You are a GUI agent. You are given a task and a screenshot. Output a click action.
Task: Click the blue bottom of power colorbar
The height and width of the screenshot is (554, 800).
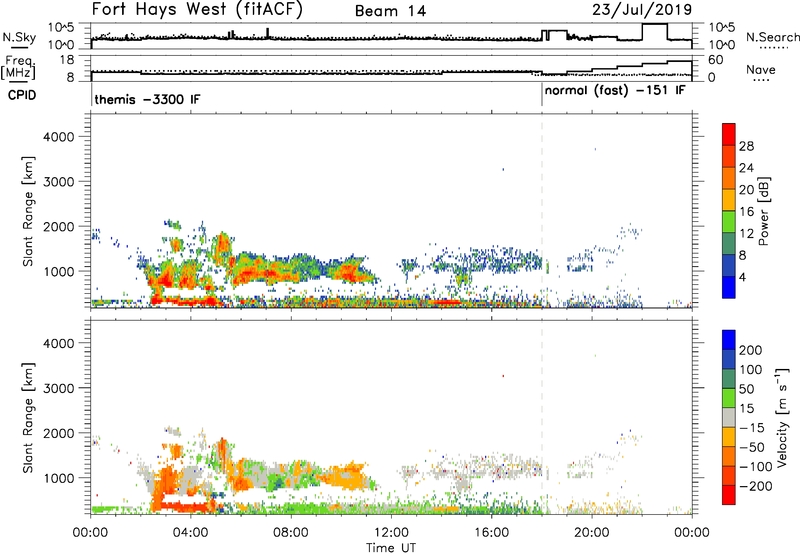pos(729,288)
